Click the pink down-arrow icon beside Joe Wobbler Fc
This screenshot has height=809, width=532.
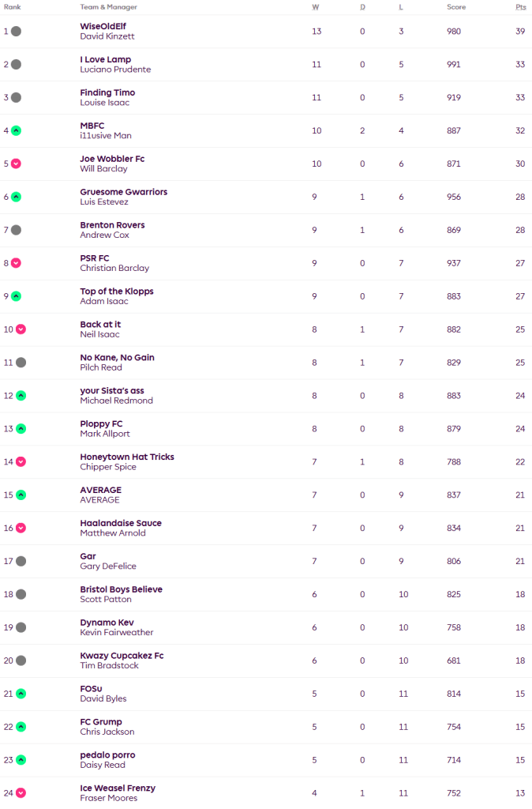coord(16,164)
